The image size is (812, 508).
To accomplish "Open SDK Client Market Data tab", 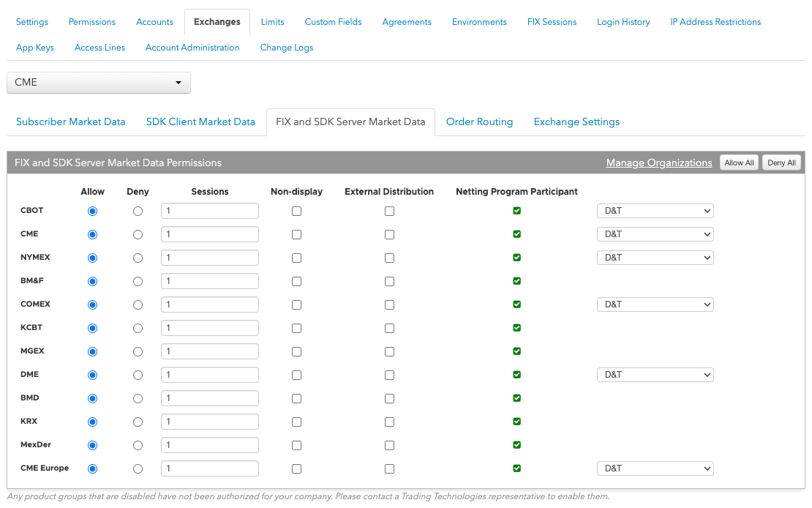I will coord(200,122).
